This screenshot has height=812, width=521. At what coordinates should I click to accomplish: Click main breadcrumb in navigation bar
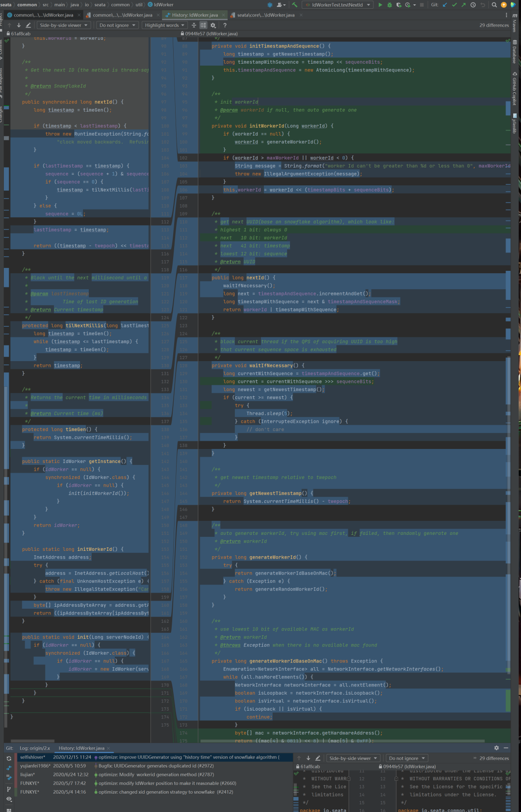59,5
